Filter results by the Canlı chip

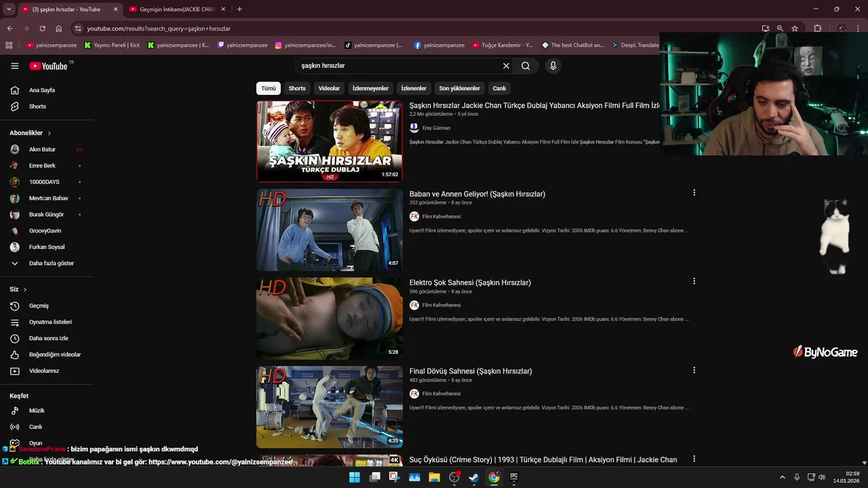point(499,88)
